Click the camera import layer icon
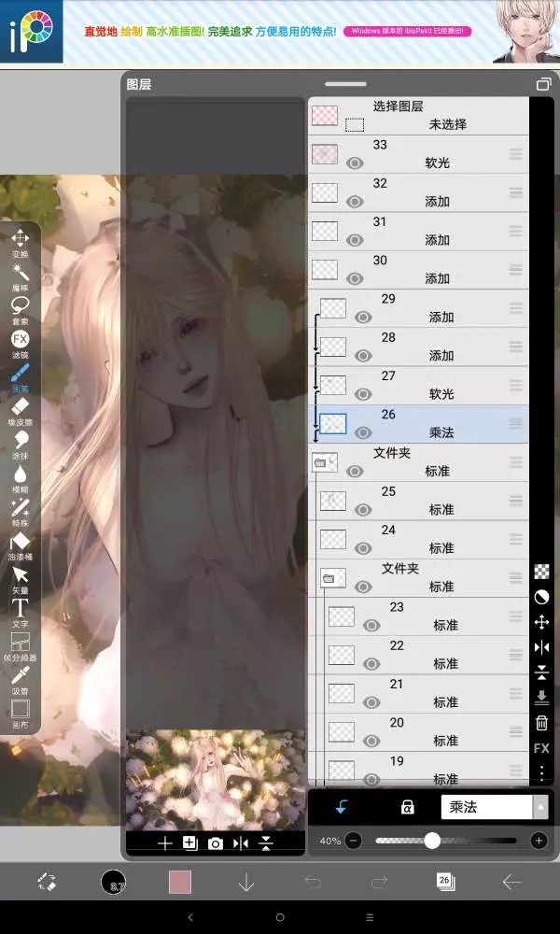The height and width of the screenshot is (934, 560). [x=215, y=843]
